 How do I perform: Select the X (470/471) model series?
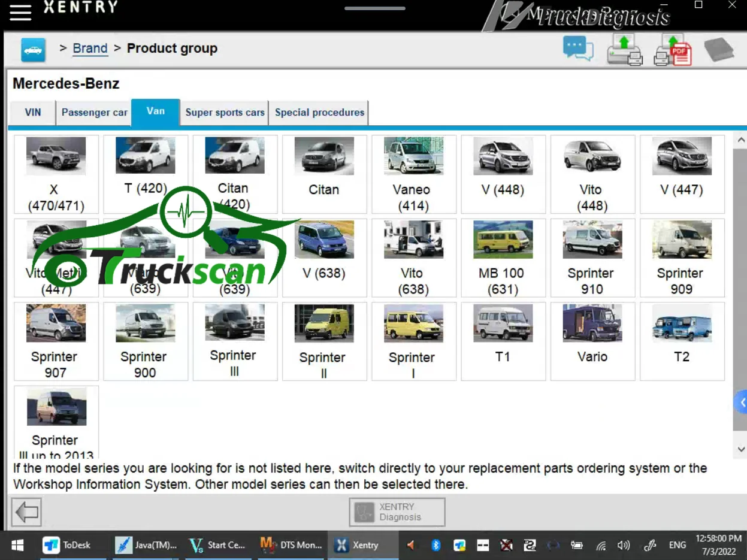(x=56, y=174)
